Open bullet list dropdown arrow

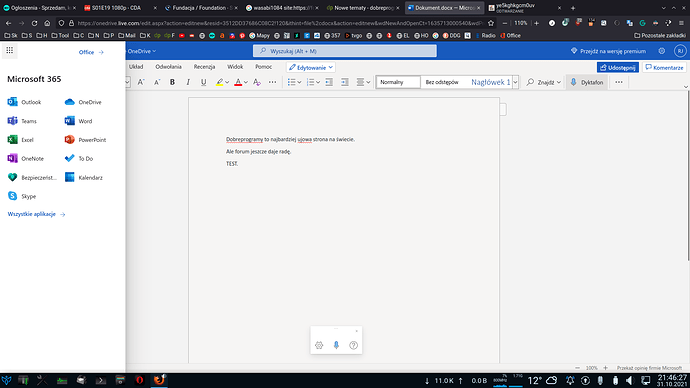299,82
